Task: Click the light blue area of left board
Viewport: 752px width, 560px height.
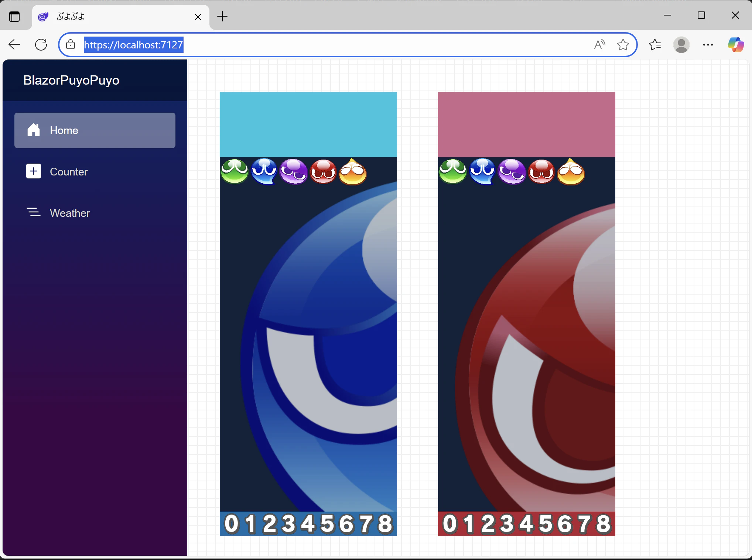Action: click(x=308, y=124)
